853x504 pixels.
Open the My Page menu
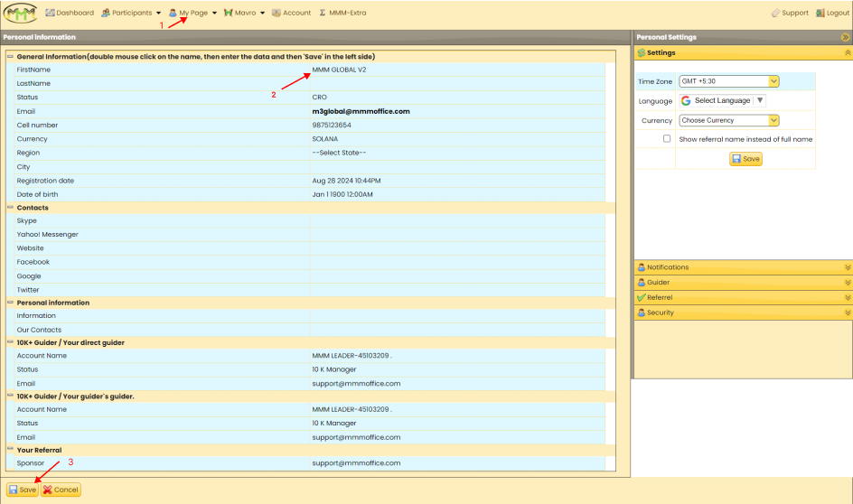[x=192, y=13]
